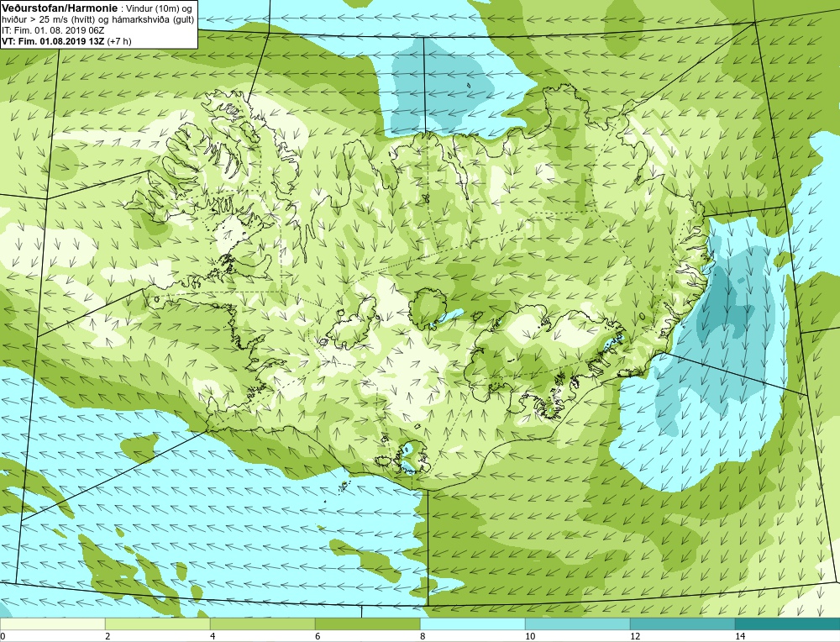The width and height of the screenshot is (840, 642).
Task: Click the darkest teal swatch above 14
Action: coord(788,624)
